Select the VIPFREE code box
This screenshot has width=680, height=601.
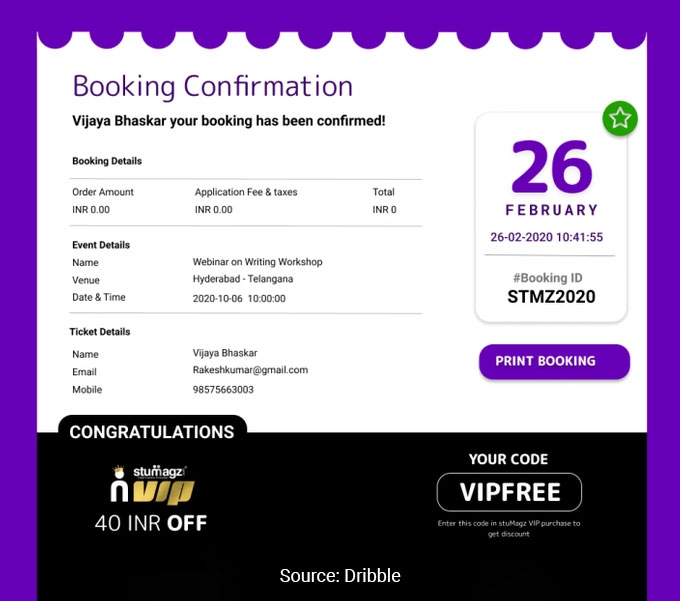coord(509,492)
